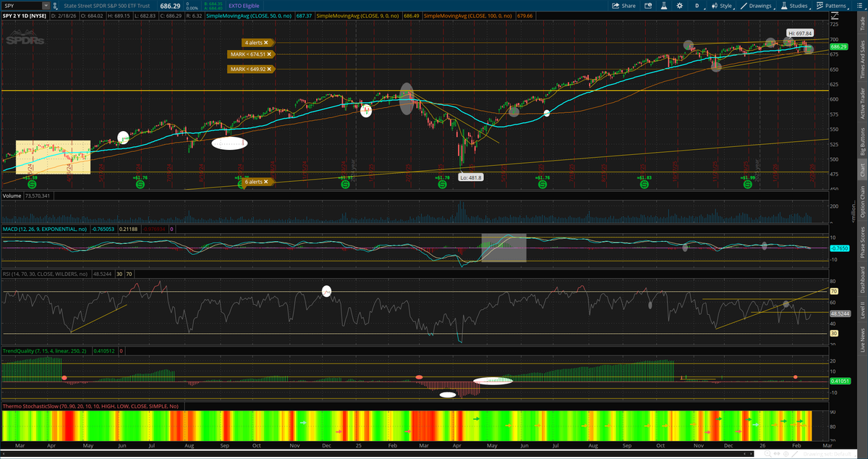Select the yellow rectangle drawing on chart
Screen dimensions: 868x459
coord(53,157)
